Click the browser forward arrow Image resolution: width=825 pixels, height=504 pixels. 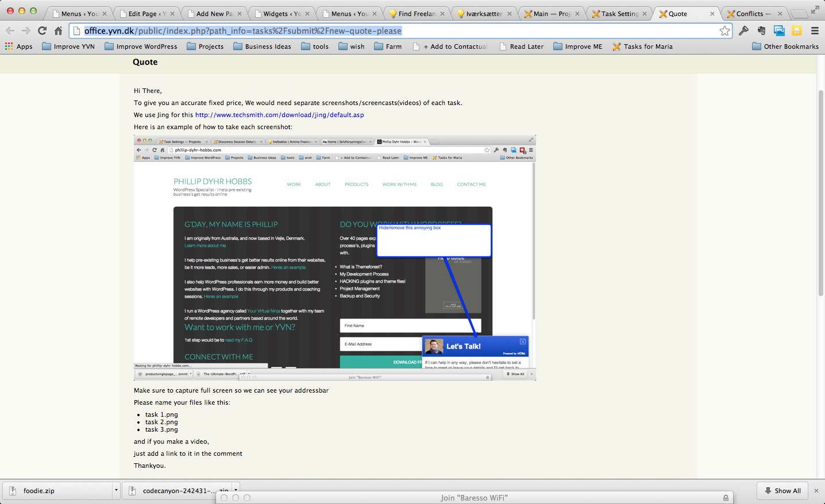26,30
